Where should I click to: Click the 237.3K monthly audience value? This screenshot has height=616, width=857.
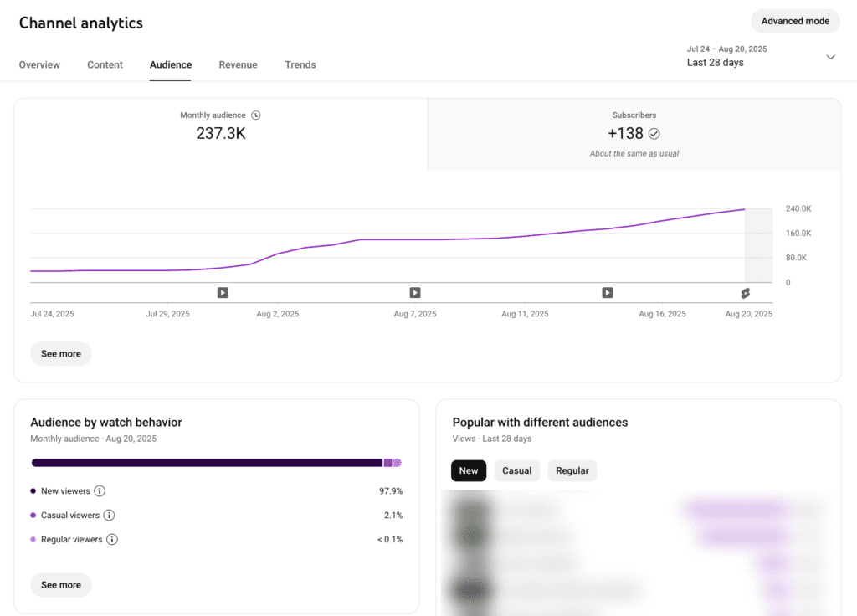(x=221, y=133)
